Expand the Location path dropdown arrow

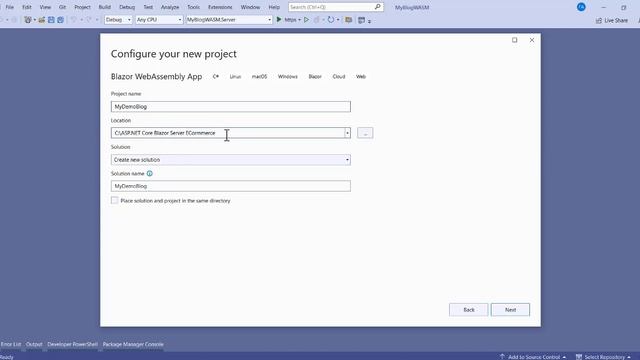[x=347, y=133]
